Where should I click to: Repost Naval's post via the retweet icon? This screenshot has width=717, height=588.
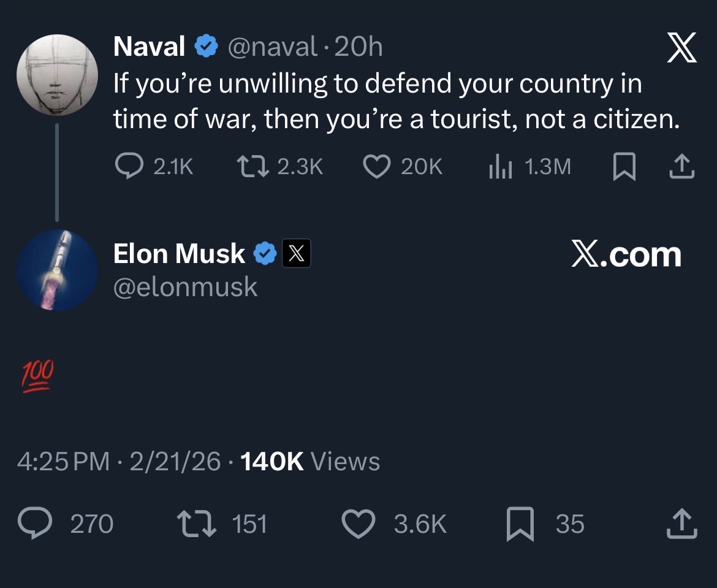[252, 166]
